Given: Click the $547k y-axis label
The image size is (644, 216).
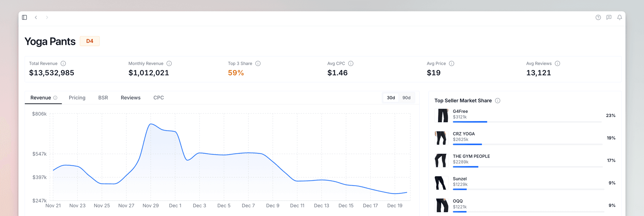Looking at the screenshot, I should [39, 154].
